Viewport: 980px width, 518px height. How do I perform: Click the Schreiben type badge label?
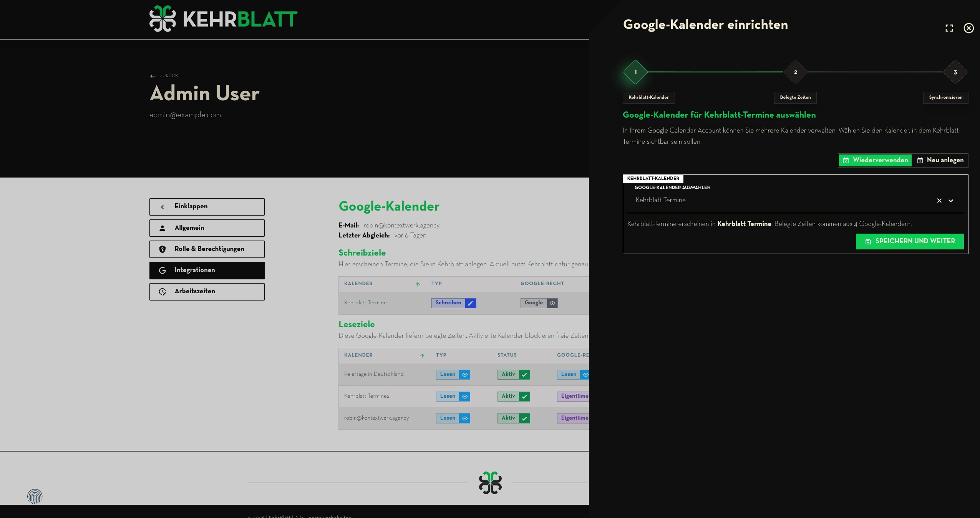[448, 303]
